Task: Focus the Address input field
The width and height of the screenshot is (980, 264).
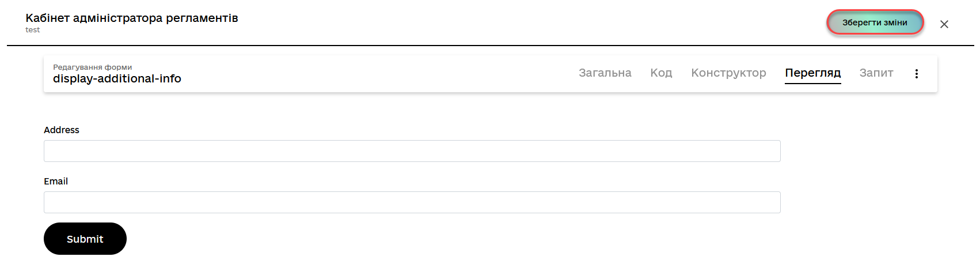Action: 412,151
